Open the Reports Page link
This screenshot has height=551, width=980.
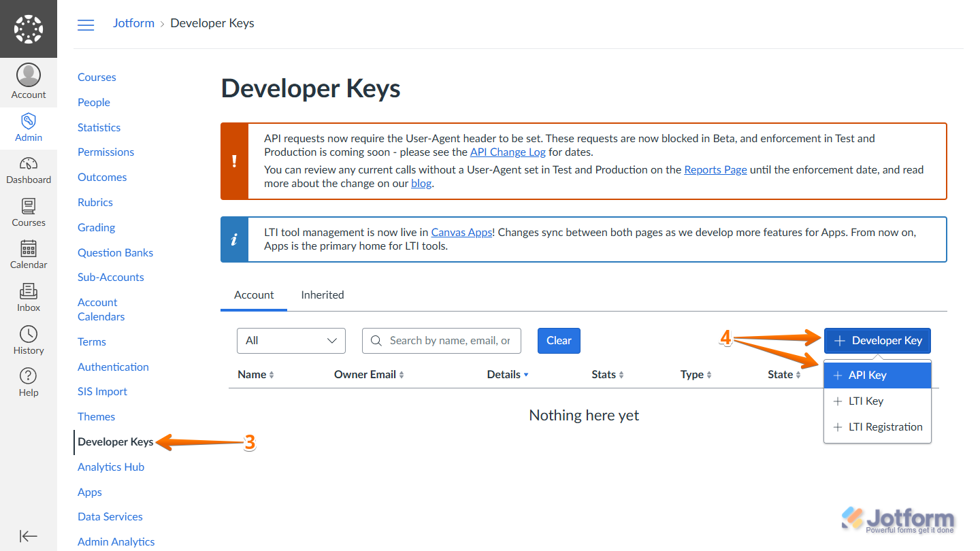point(715,170)
